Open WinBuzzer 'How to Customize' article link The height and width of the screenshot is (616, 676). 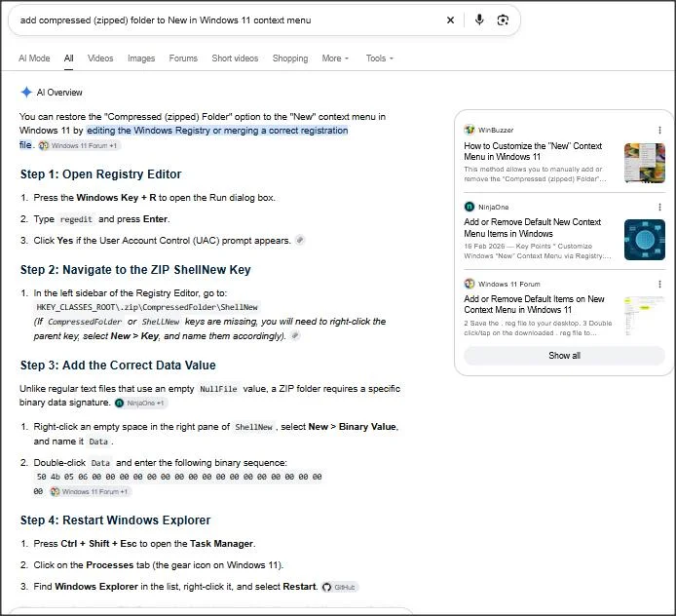coord(533,151)
